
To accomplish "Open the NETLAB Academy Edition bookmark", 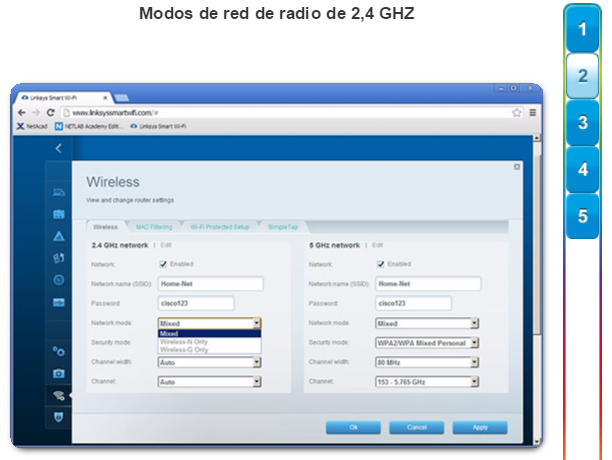I will click(x=89, y=126).
